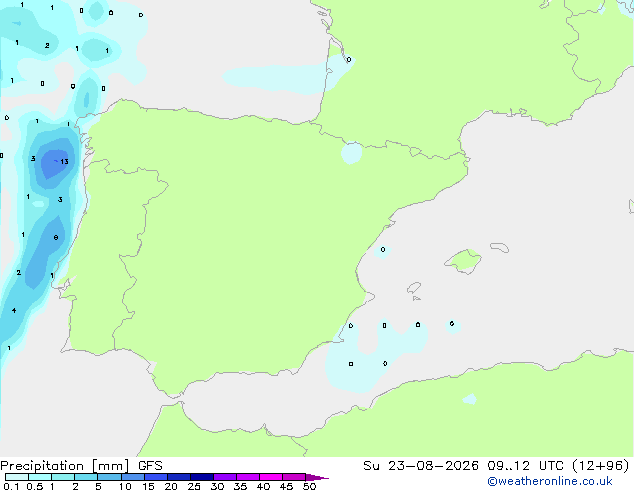This screenshot has height=490, width=634.
Task: Click the 'Precipitation [mm]' title text
Action: (65, 466)
